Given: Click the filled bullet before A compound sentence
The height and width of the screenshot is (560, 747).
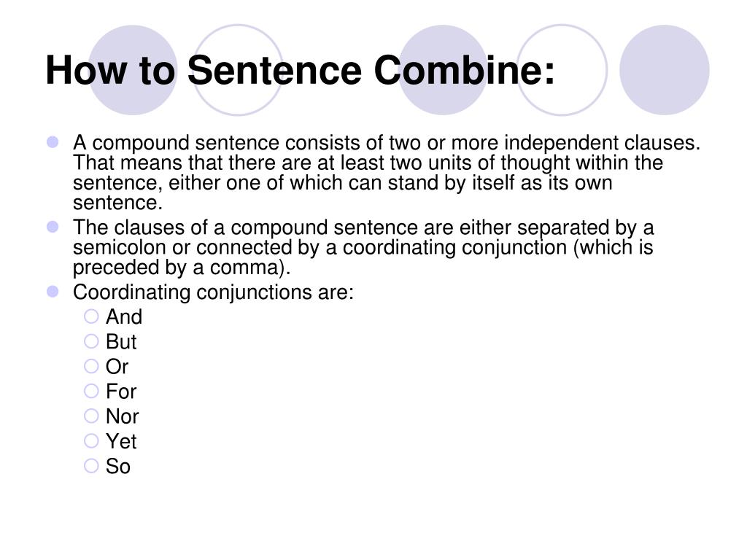Looking at the screenshot, I should coord(53,142).
